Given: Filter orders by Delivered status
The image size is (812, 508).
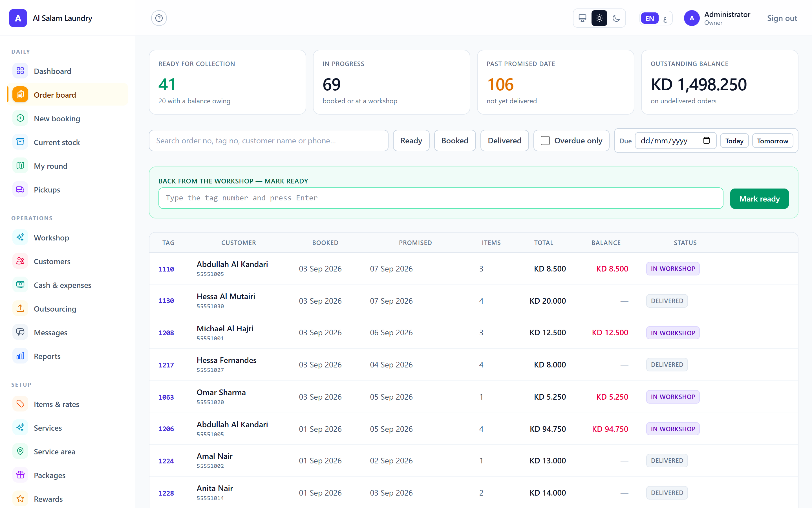Looking at the screenshot, I should pos(504,141).
